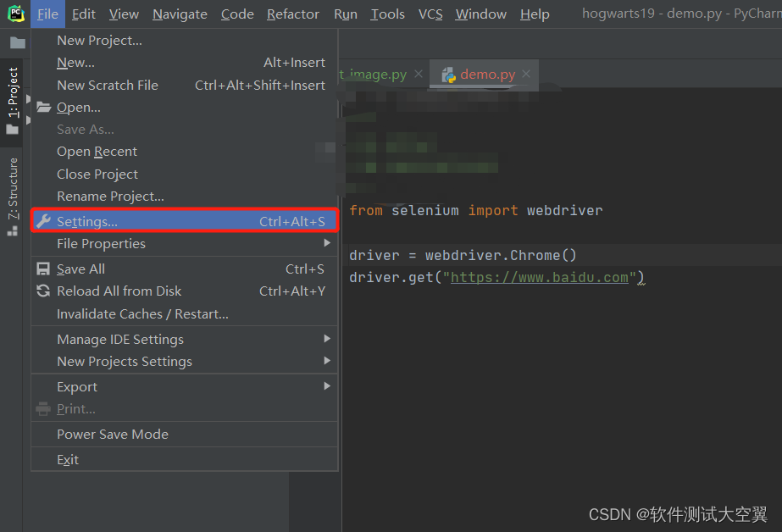The image size is (782, 532).
Task: Choose Exit from File menu
Action: click(185, 459)
